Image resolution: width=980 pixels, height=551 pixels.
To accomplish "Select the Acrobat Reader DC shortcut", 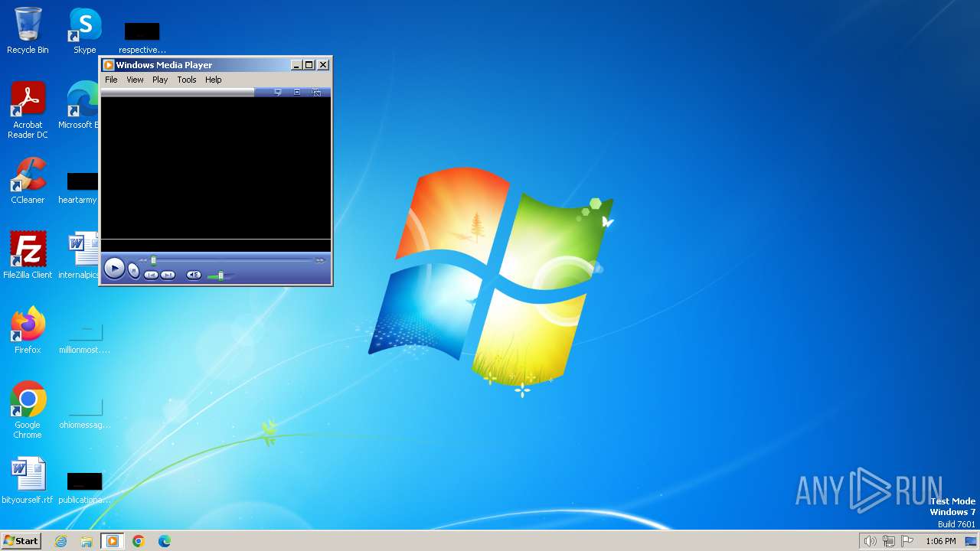I will point(28,110).
